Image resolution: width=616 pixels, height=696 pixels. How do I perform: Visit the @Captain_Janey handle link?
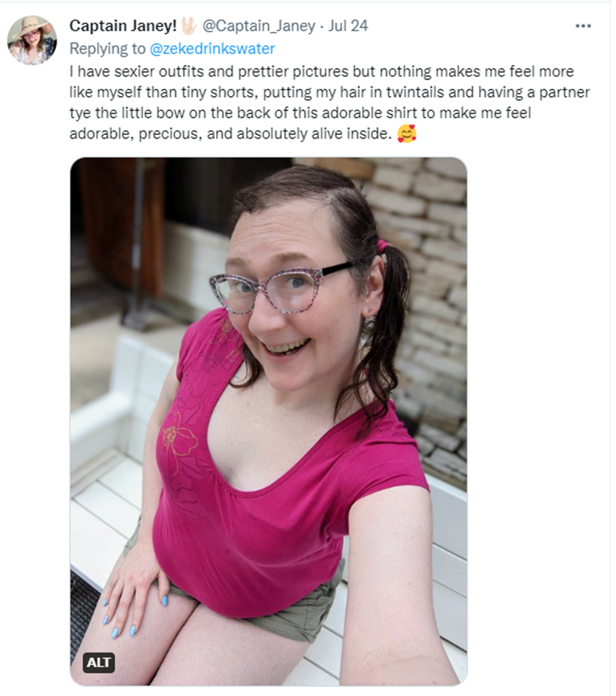coord(258,26)
